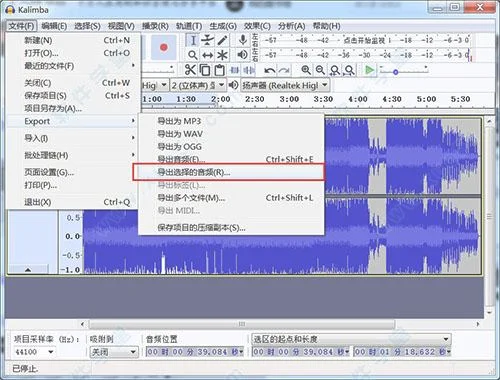Click the microphone recording meter icon

point(243,40)
